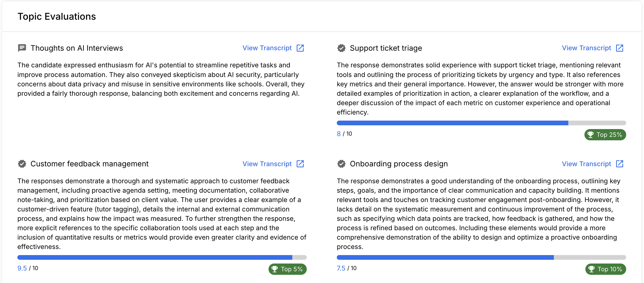The width and height of the screenshot is (644, 283).
Task: Click the Support ticket triage score bar
Action: [481, 123]
